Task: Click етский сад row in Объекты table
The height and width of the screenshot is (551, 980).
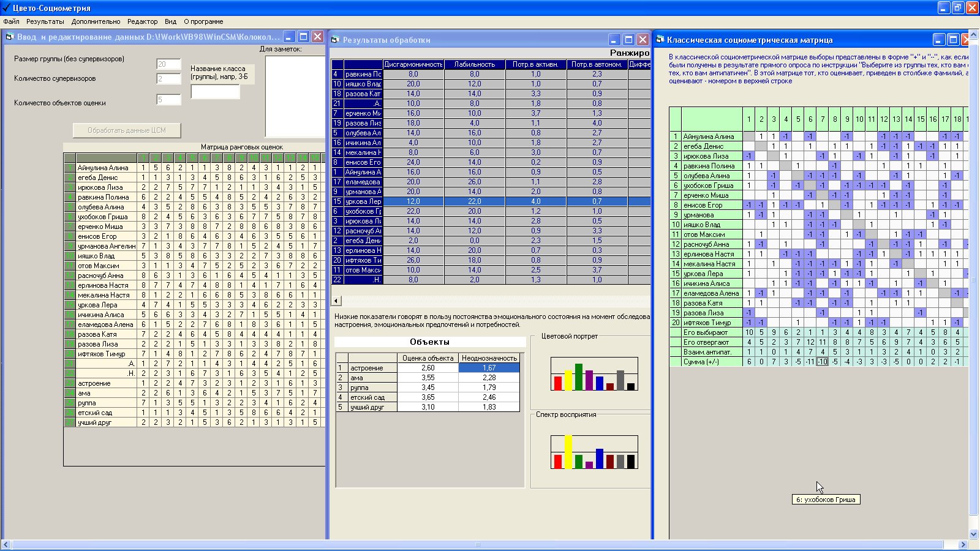Action: coord(428,397)
